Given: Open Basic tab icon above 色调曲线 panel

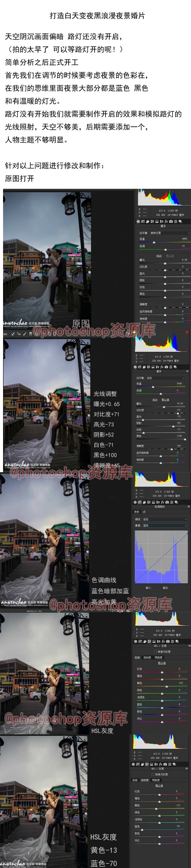Looking at the screenshot, I should tap(135, 502).
